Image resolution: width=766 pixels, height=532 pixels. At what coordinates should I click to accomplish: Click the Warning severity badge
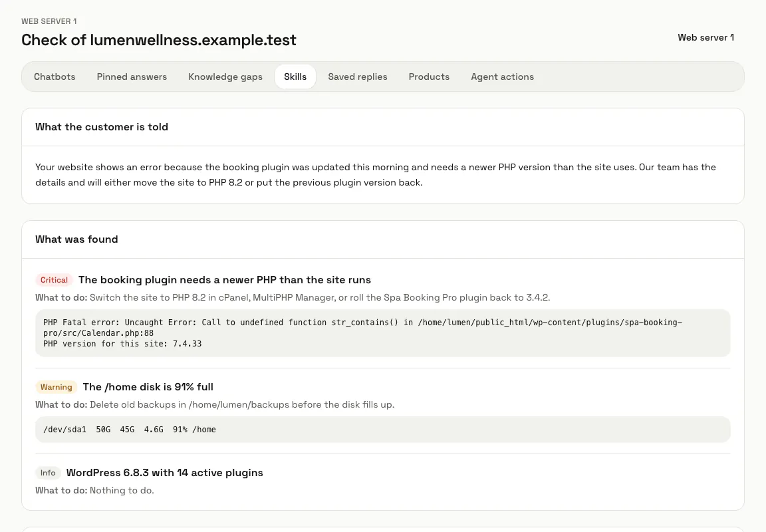(x=56, y=387)
